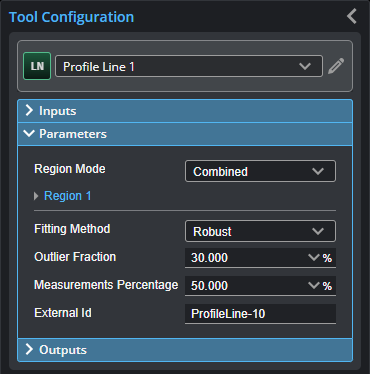Click the Outlier Fraction value field
The width and height of the screenshot is (370, 374).
pyautogui.click(x=246, y=258)
